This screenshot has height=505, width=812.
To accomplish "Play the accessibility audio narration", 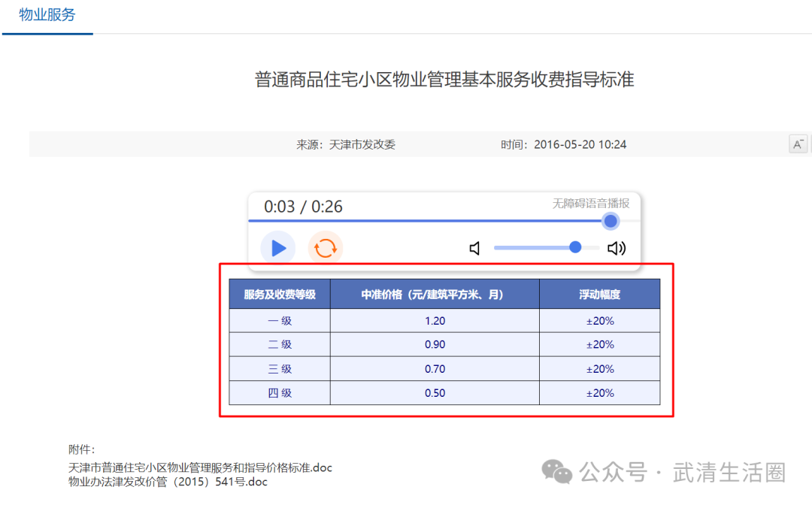I will click(x=278, y=248).
